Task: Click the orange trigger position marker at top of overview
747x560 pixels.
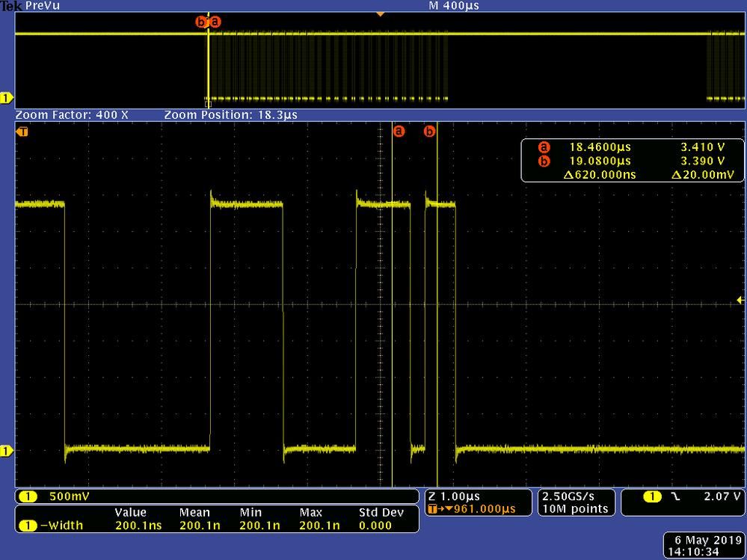Action: point(380,14)
